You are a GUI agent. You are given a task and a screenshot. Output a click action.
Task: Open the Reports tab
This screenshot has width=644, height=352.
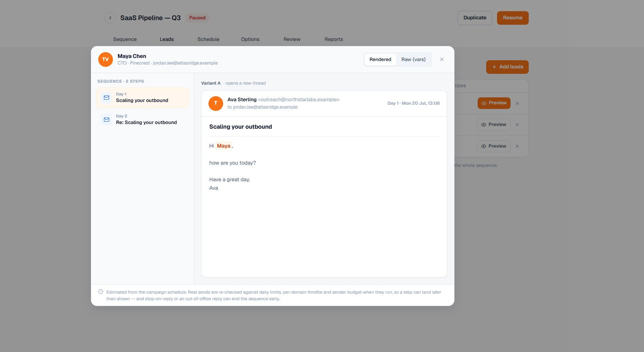pyautogui.click(x=334, y=39)
